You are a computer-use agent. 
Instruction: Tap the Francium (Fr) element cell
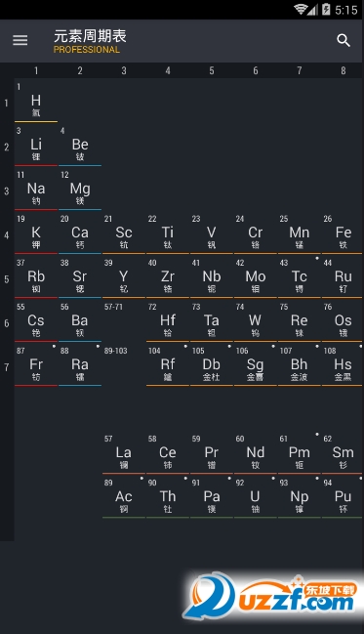(x=36, y=365)
